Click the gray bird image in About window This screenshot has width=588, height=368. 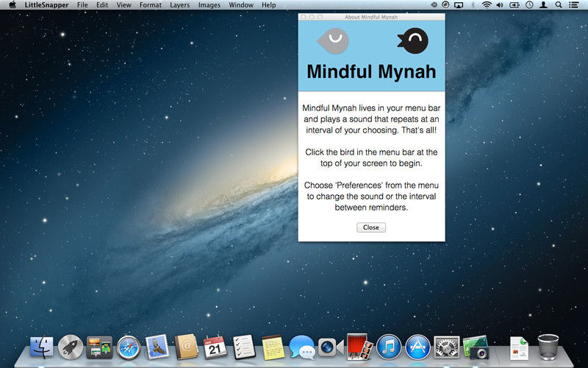tap(333, 41)
